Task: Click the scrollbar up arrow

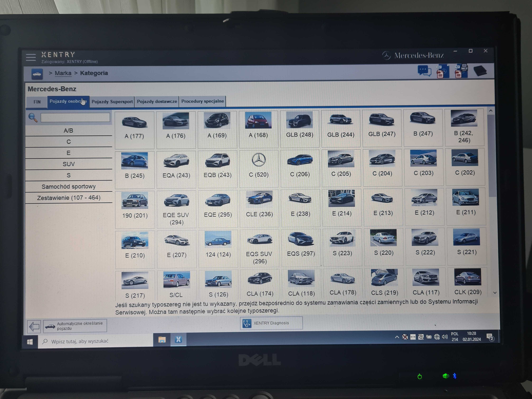Action: (x=491, y=111)
